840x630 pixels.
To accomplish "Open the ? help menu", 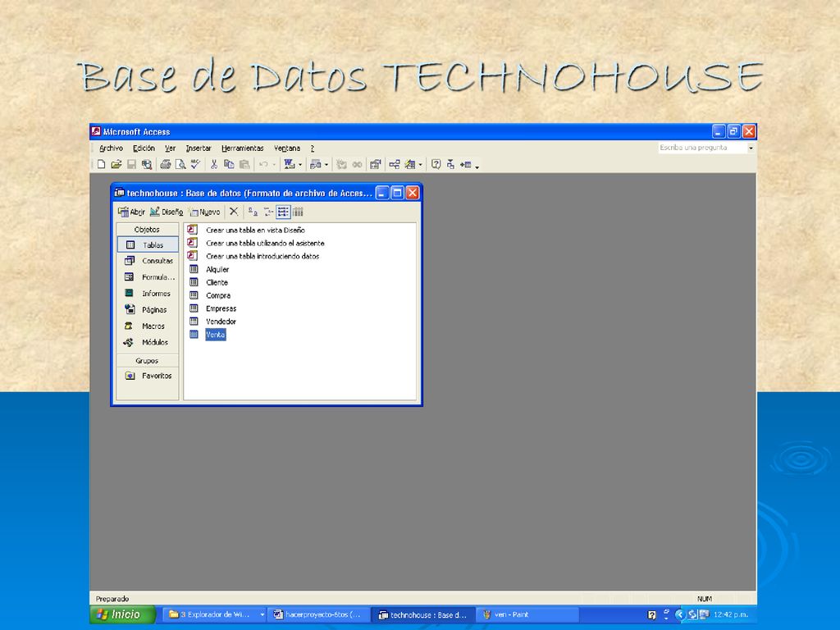I will 313,148.
